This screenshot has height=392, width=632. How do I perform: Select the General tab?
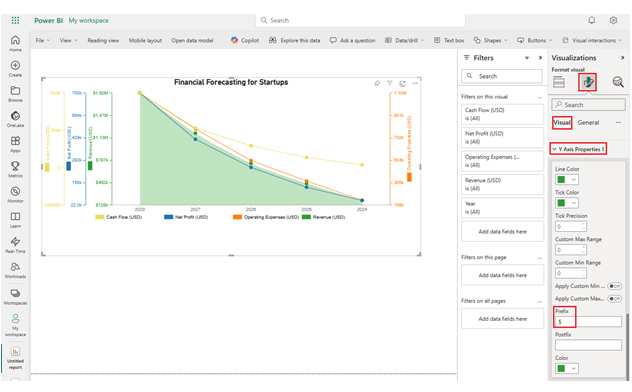pyautogui.click(x=588, y=122)
